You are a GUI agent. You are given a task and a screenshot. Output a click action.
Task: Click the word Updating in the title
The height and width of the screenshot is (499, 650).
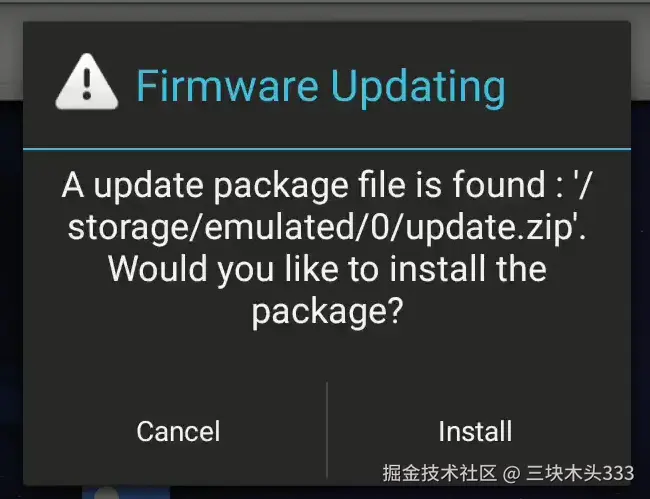pos(418,89)
